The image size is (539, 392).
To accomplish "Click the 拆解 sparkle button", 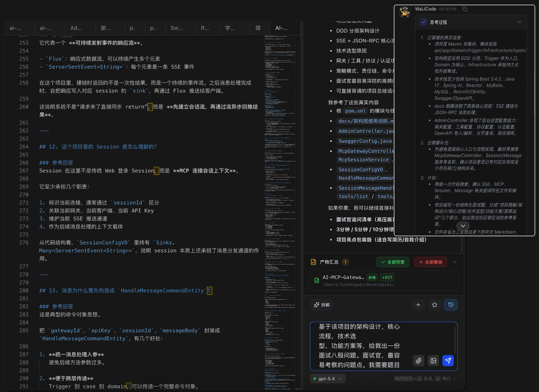I will [322, 305].
